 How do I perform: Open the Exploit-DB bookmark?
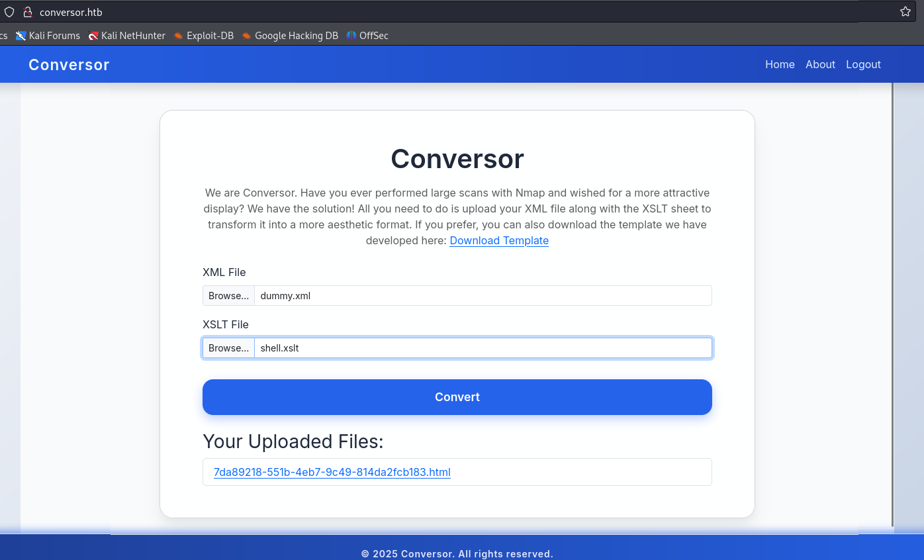(204, 36)
